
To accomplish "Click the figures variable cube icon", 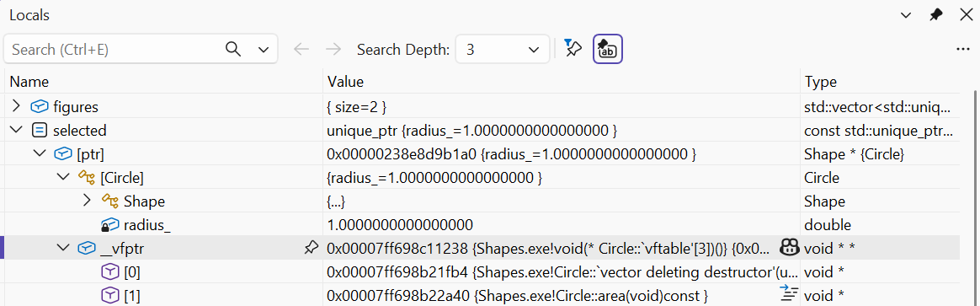I will click(x=40, y=107).
